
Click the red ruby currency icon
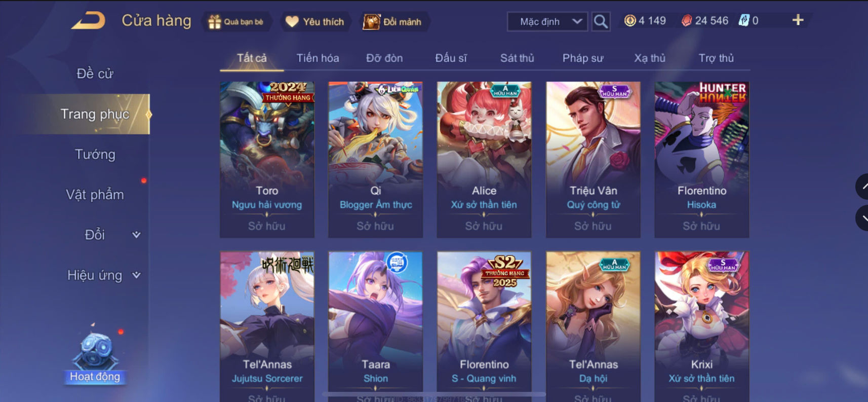[686, 21]
